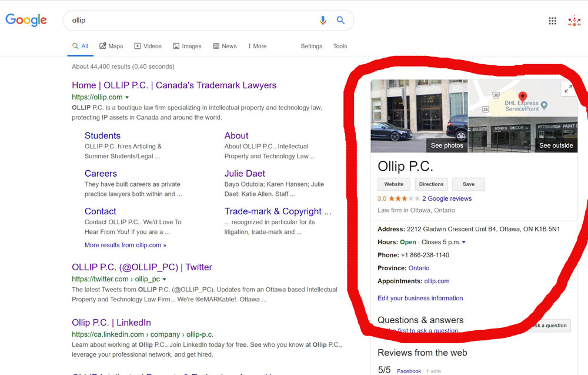This screenshot has width=588, height=375.
Task: Expand arrow next to https://ollip.com
Action: pos(127,97)
